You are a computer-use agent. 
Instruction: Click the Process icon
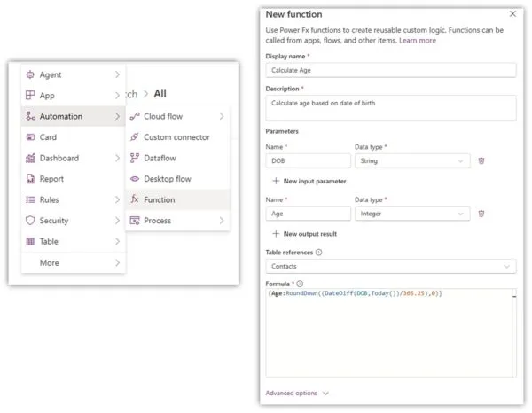point(135,221)
